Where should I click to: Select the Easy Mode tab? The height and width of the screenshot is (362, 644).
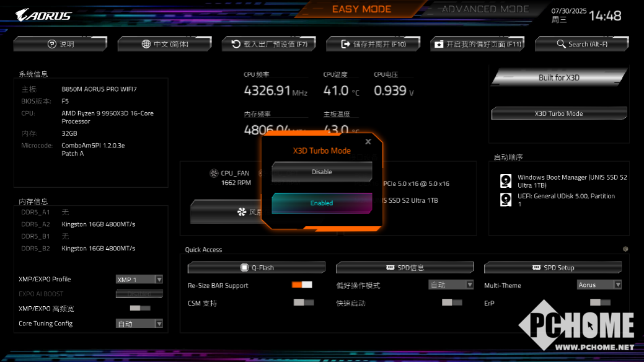click(361, 9)
